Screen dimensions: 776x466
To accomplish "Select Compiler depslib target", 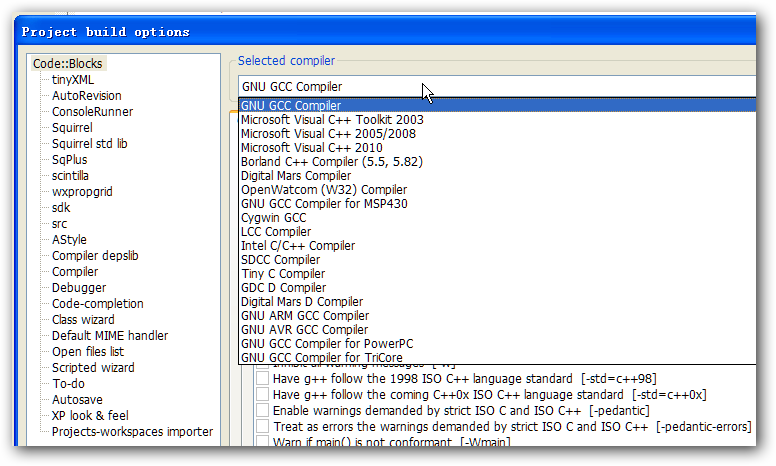I will click(95, 256).
